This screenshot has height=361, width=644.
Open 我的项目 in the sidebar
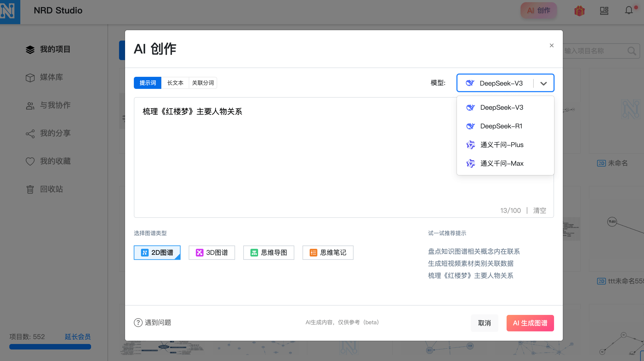(x=48, y=50)
